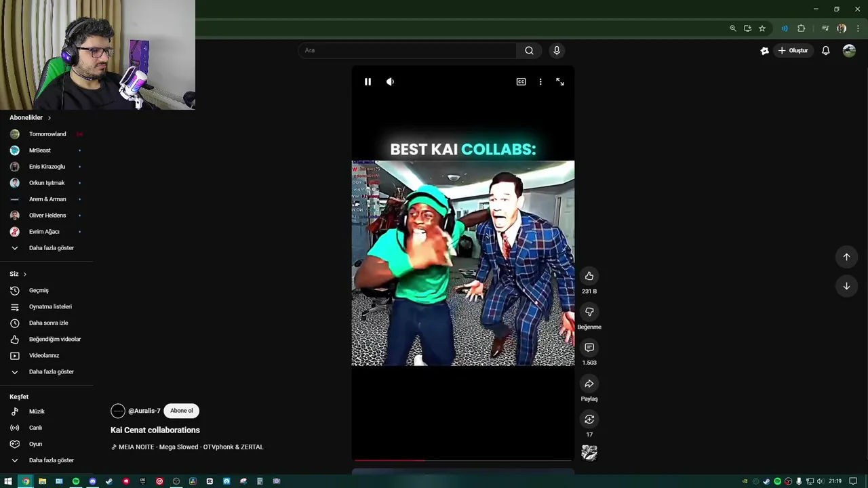The image size is (868, 488).
Task: Click the search magnifier button
Action: point(529,50)
